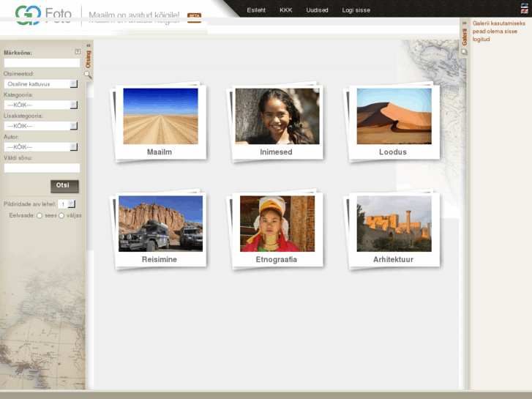Click the Galerii vertical tab
Viewport: 532px width, 399px height.
click(465, 37)
